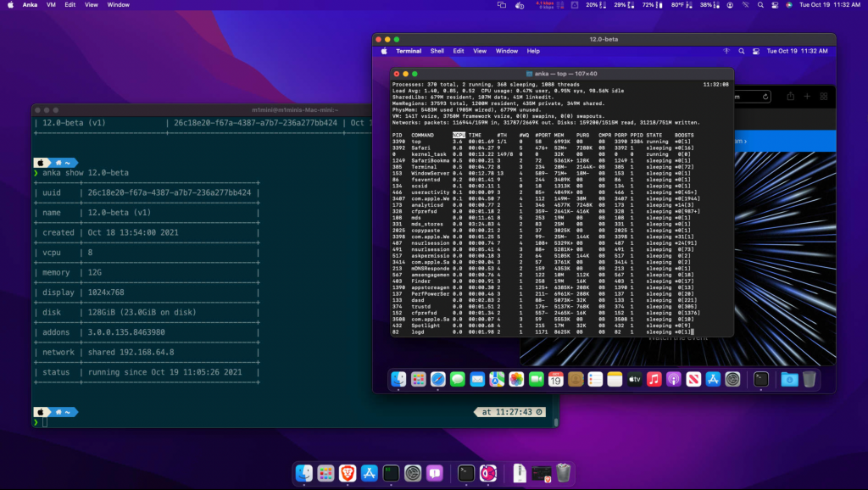Open the VM menu bar View menu
The height and width of the screenshot is (490, 868).
[480, 51]
